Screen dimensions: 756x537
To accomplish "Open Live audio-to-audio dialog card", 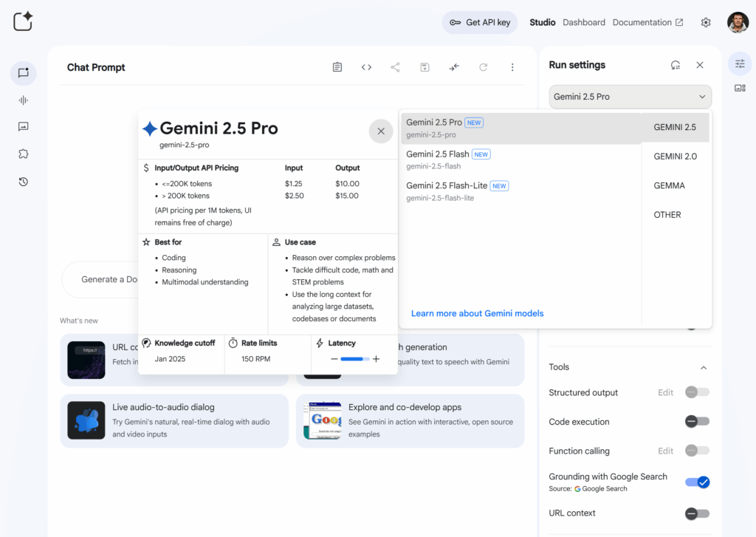I will 174,421.
